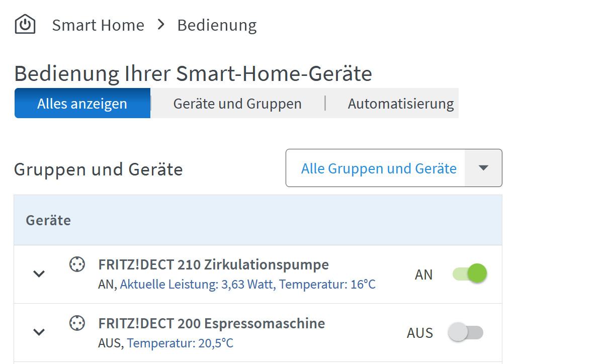Switch to the Geräte und Gruppen tab
Screen dimensions: 610x364
(237, 103)
